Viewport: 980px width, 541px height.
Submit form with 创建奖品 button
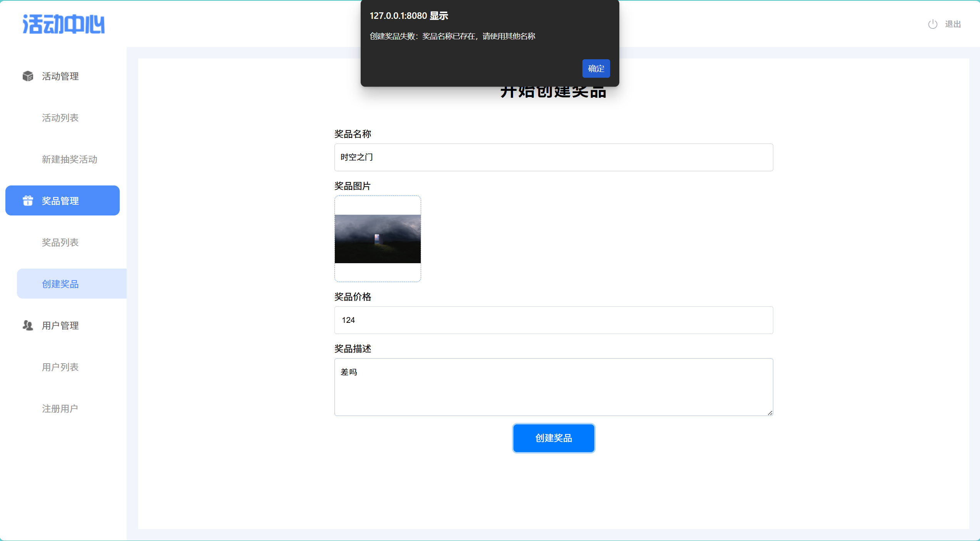553,438
